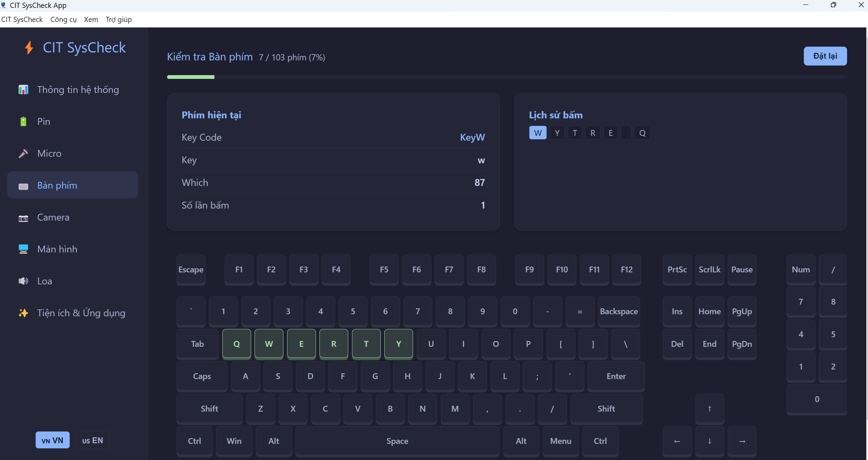Switch language to VN
Viewport: 868px width, 460px height.
(x=52, y=440)
